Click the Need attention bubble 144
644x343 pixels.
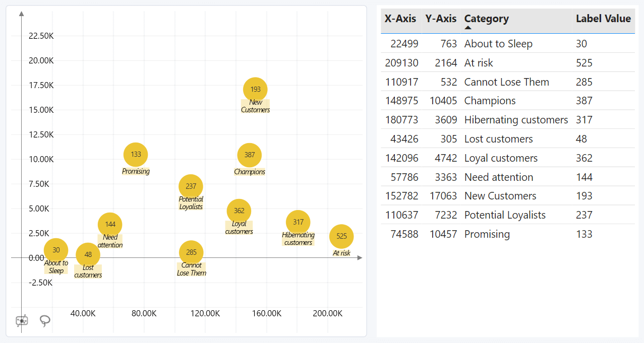[x=110, y=225]
